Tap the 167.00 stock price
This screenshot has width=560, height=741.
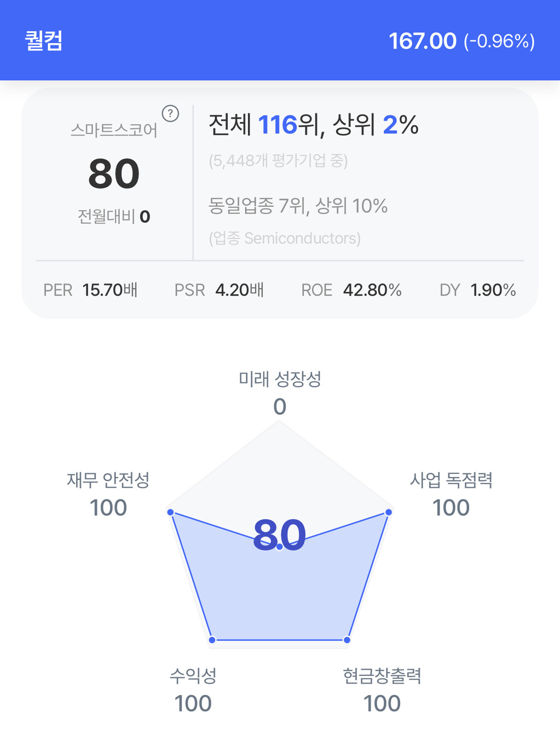[422, 41]
